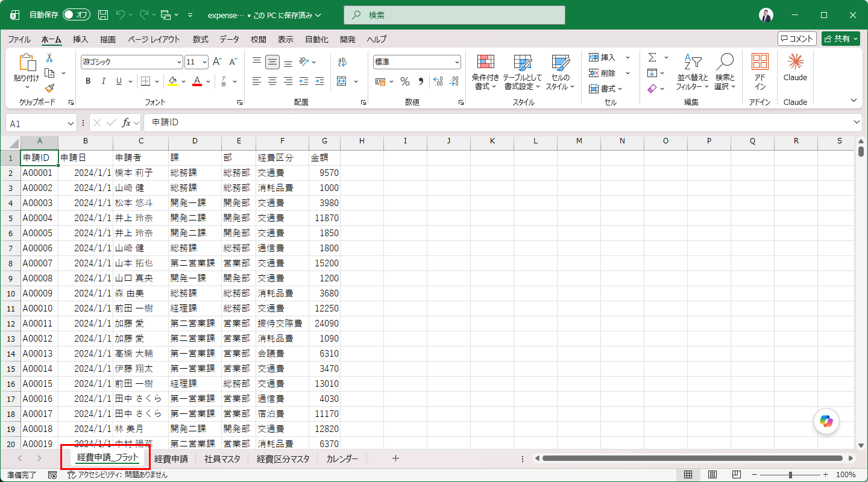Click the AutoSum sigma icon
Viewport: 868px width, 482px height.
tap(652, 57)
